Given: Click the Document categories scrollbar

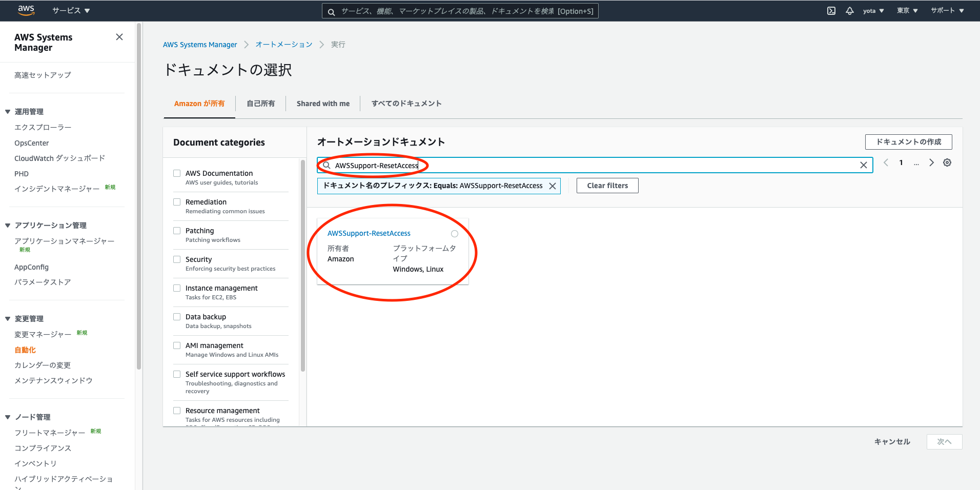Looking at the screenshot, I should (x=303, y=265).
